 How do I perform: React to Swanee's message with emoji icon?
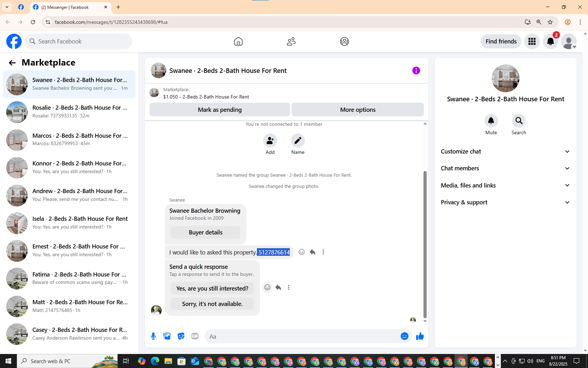302,252
